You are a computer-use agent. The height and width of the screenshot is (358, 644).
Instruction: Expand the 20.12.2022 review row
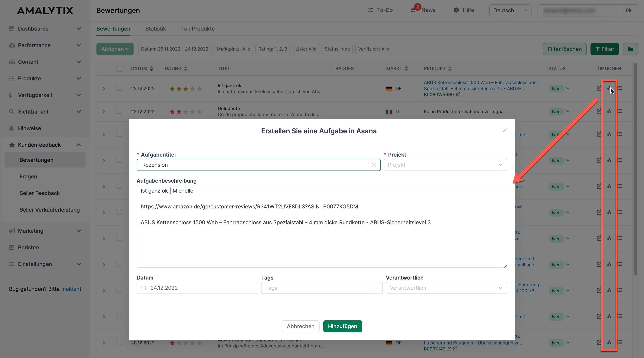click(x=104, y=343)
